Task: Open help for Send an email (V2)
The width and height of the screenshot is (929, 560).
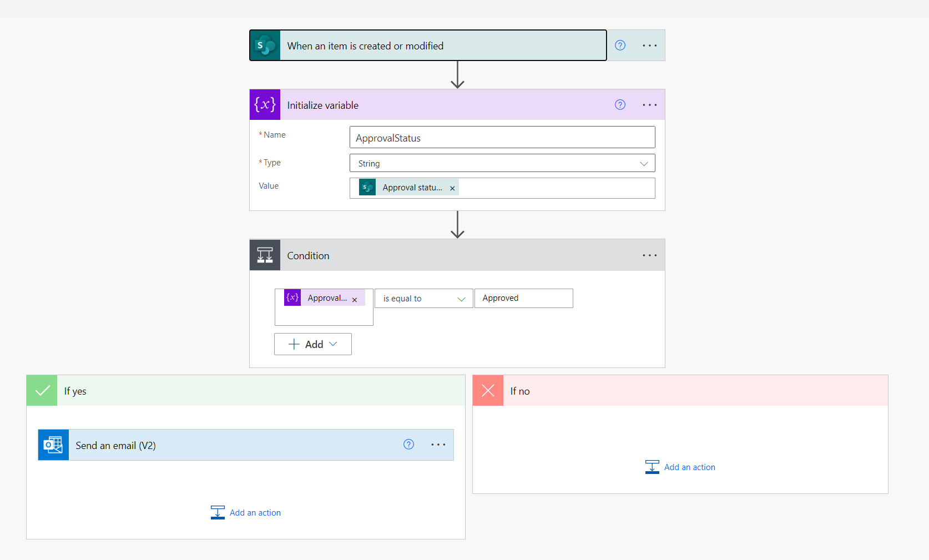Action: tap(408, 445)
